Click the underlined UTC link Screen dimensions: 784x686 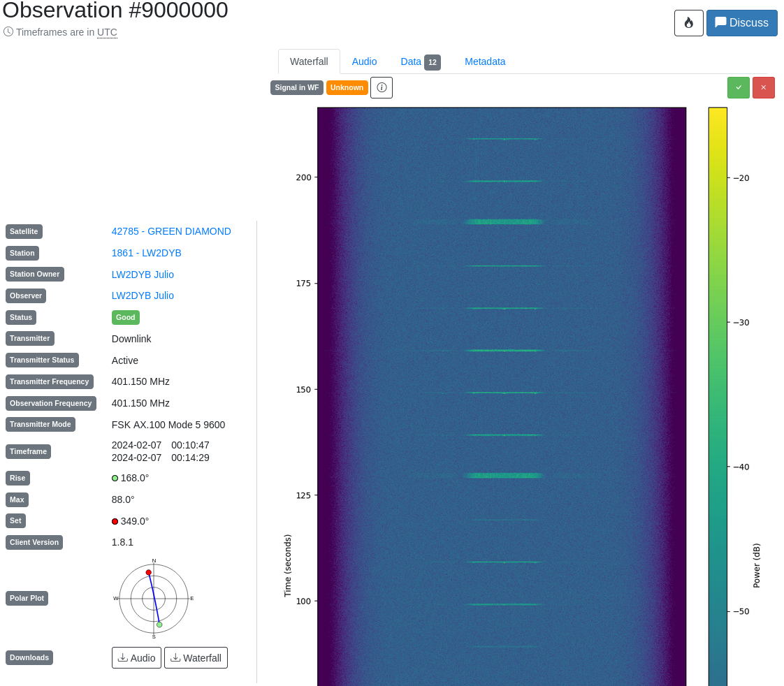point(107,32)
